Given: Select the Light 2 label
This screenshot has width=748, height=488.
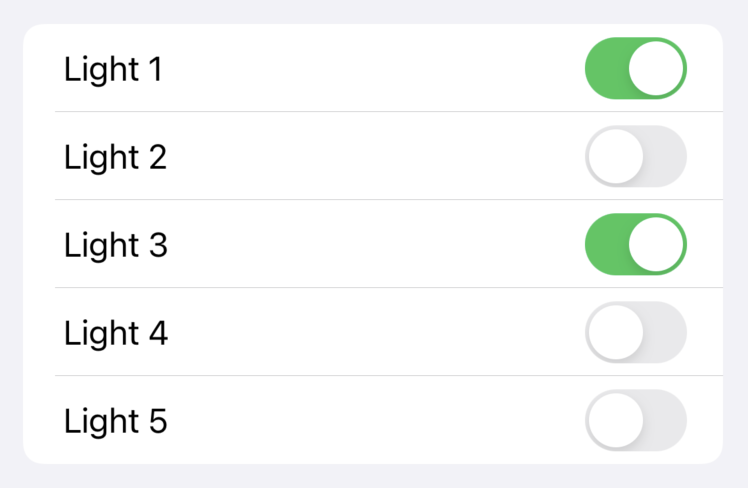Looking at the screenshot, I should click(x=115, y=158).
